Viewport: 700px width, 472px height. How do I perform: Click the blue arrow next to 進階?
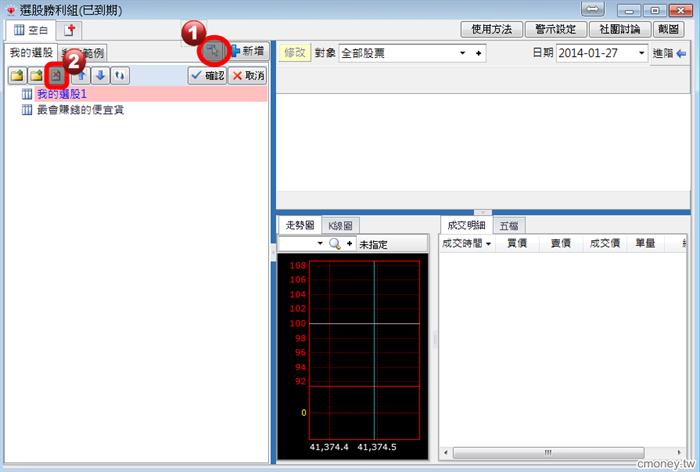pos(681,53)
